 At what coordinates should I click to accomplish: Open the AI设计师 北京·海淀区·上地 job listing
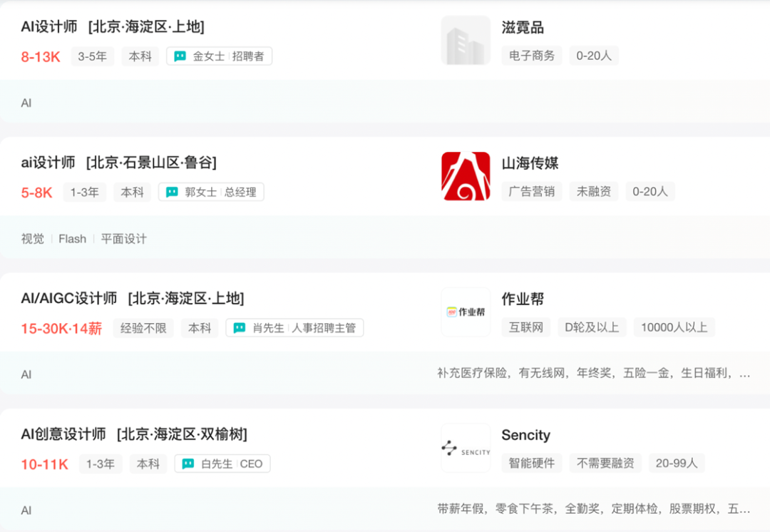[x=113, y=27]
